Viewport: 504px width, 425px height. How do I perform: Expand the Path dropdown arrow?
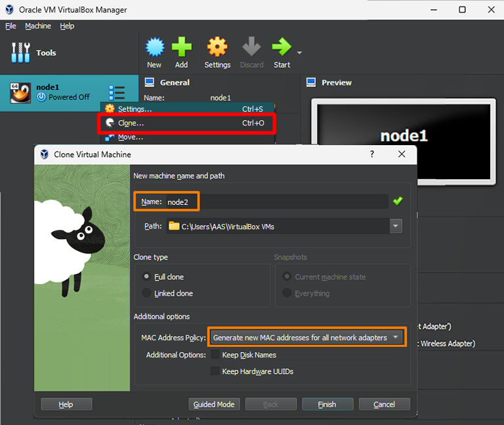click(x=396, y=226)
